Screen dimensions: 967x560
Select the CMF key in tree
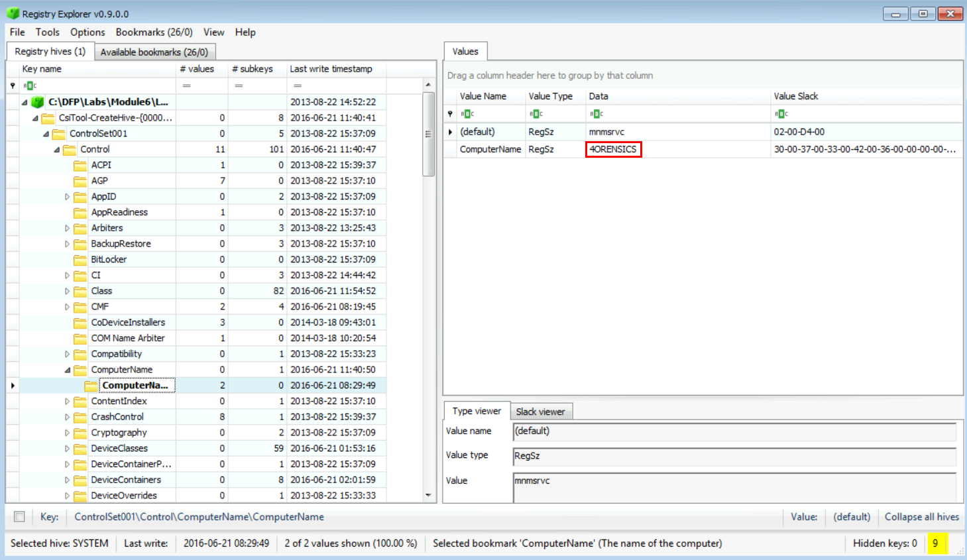click(100, 307)
